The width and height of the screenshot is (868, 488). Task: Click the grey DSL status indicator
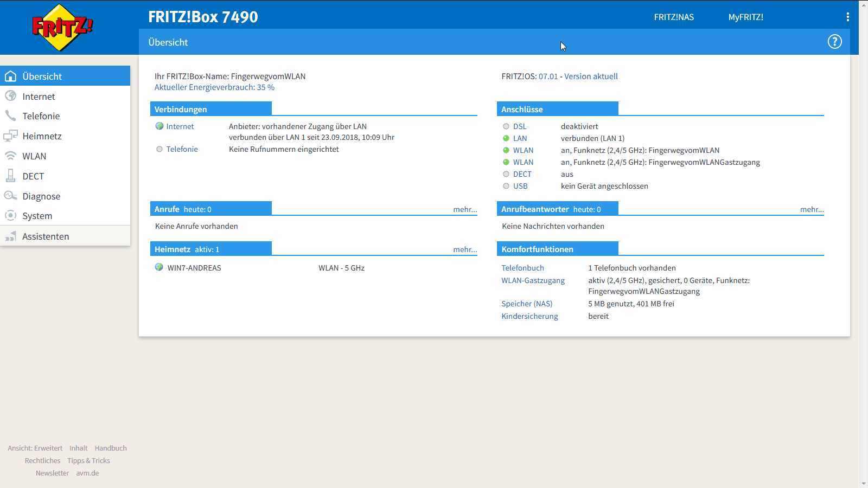pyautogui.click(x=506, y=126)
